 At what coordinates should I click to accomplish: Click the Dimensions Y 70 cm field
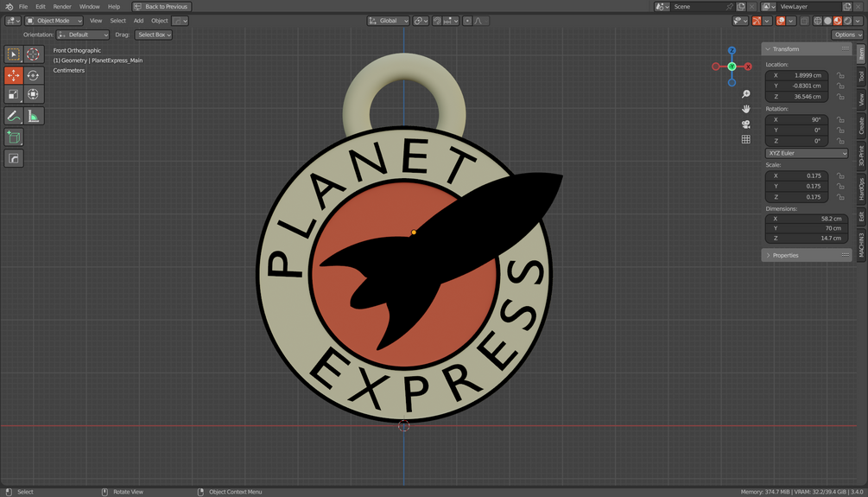[807, 228]
